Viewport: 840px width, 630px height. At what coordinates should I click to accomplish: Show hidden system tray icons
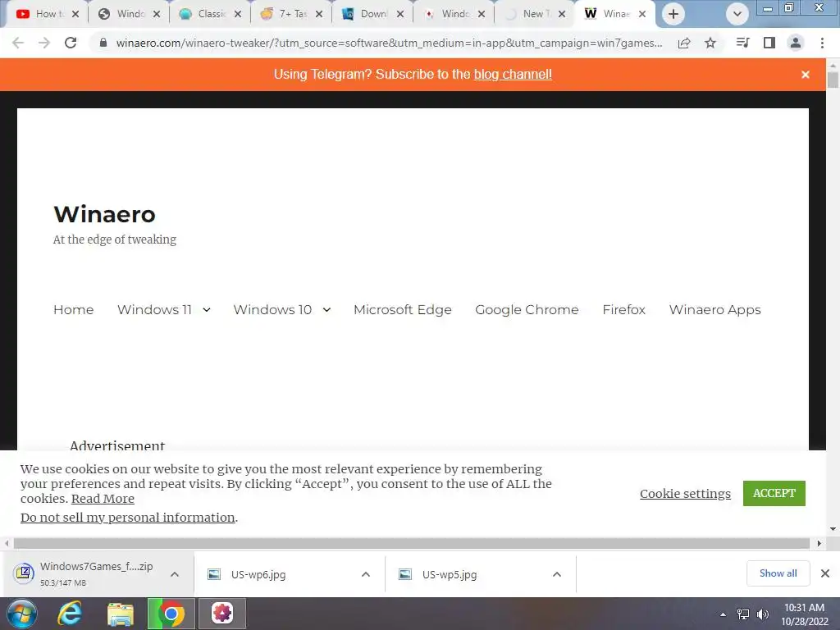pyautogui.click(x=724, y=614)
